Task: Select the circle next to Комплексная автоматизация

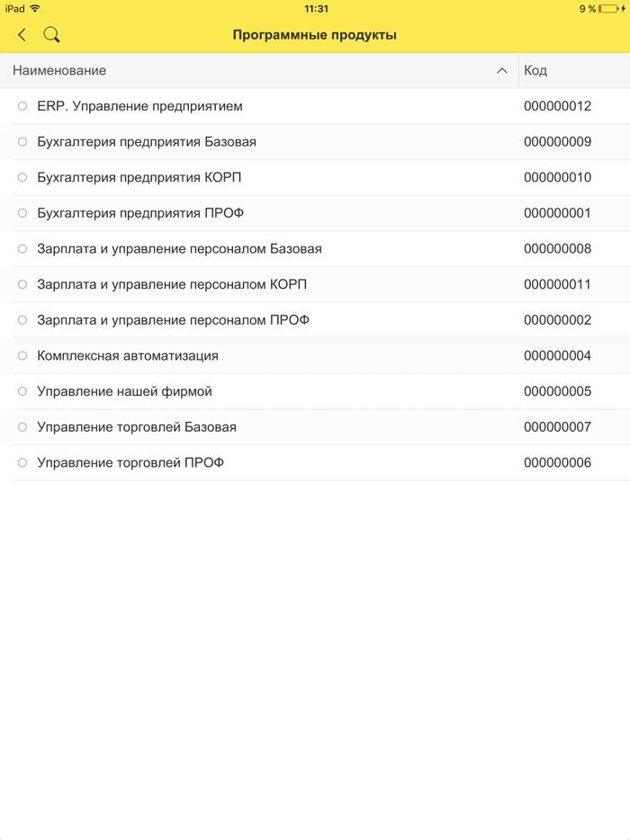Action: 21,355
